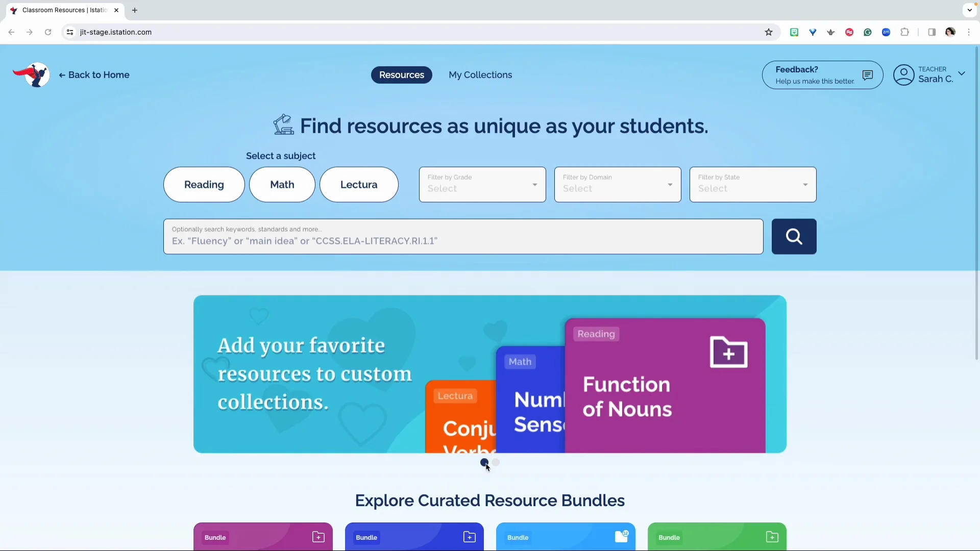Click the teacher profile avatar icon
This screenshot has height=551, width=980.
click(x=903, y=75)
